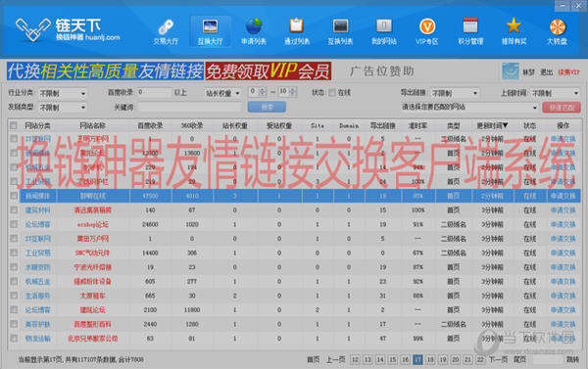Click 上一页 previous page link

[335, 359]
